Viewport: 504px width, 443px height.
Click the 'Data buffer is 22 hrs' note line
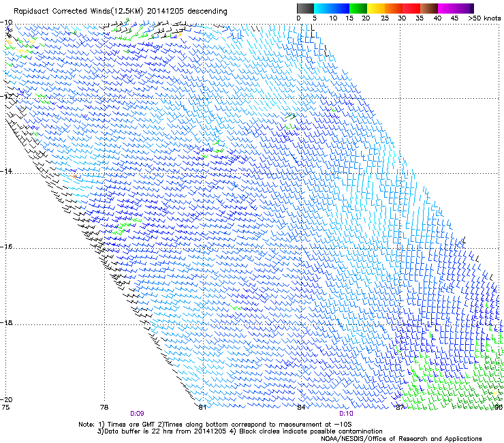240,431
